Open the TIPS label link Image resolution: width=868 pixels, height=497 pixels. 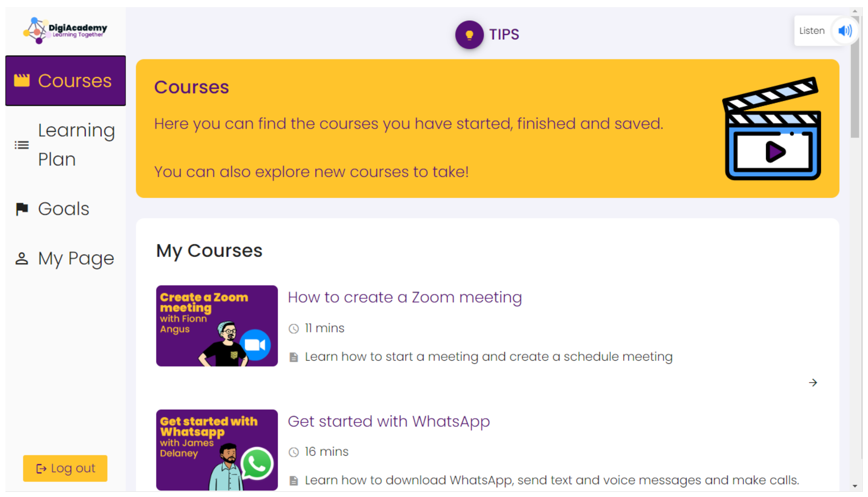(504, 34)
